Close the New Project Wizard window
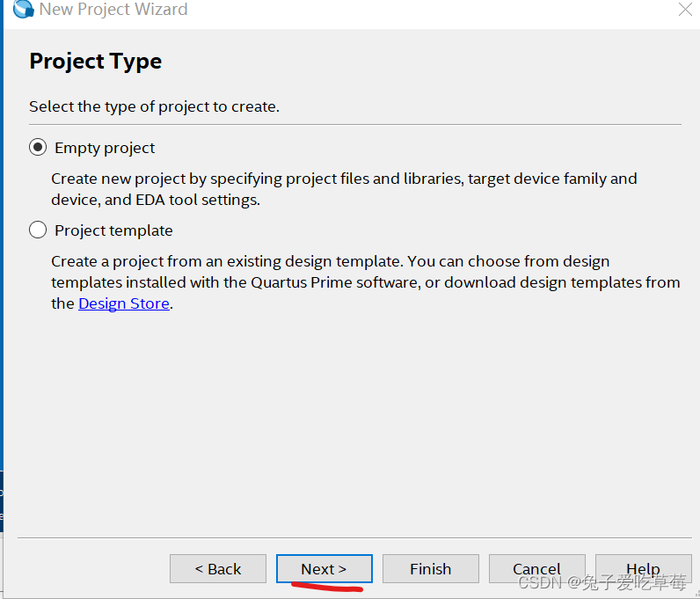The height and width of the screenshot is (599, 700). coord(685,9)
